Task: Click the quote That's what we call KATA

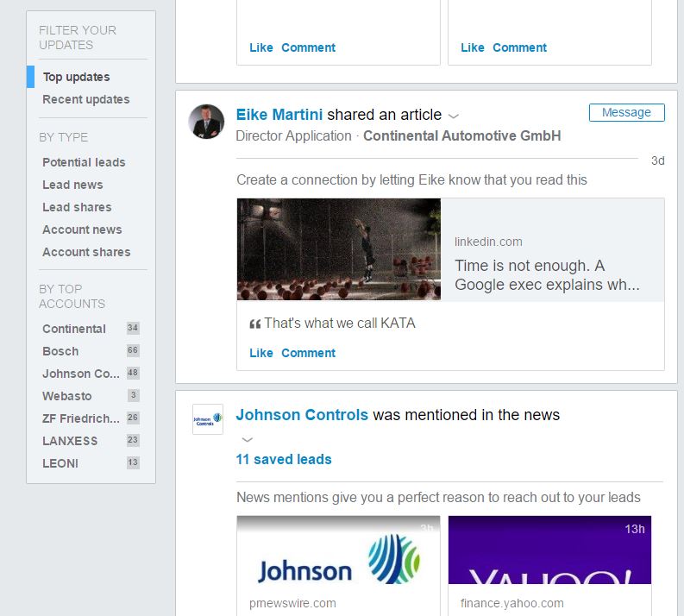Action: [339, 324]
